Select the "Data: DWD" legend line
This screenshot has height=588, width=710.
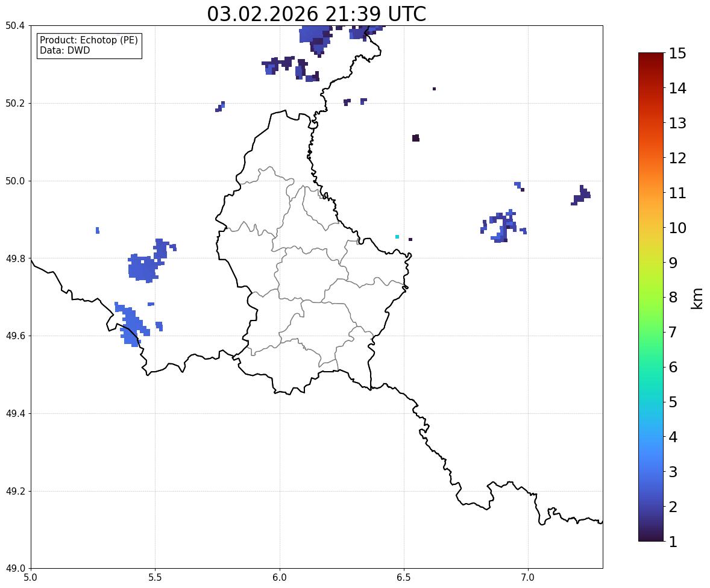(x=64, y=50)
